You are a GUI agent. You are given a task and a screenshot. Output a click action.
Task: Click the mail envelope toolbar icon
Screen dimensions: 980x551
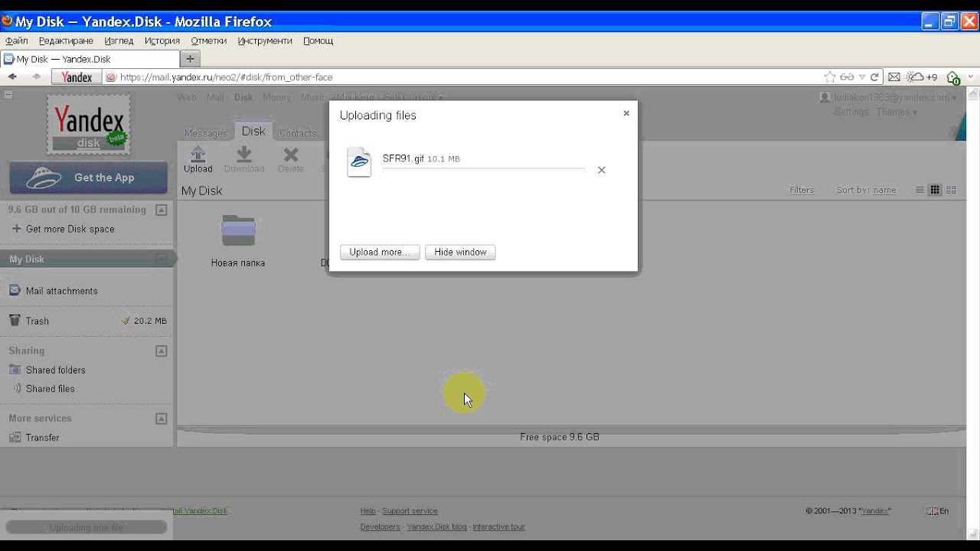[893, 77]
